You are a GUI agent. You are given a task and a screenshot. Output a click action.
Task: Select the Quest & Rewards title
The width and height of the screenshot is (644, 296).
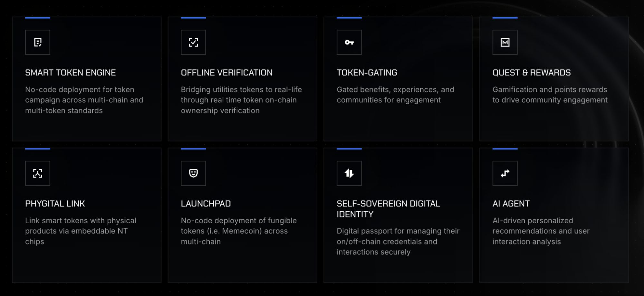(532, 72)
